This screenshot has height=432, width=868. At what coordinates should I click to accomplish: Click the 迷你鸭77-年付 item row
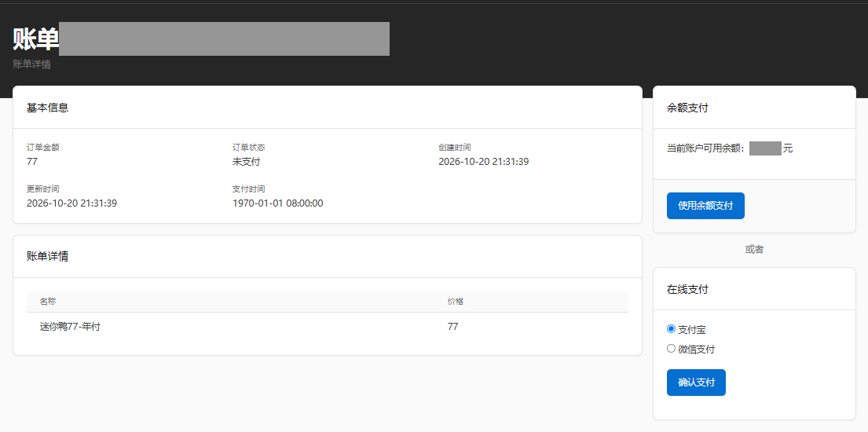click(327, 327)
